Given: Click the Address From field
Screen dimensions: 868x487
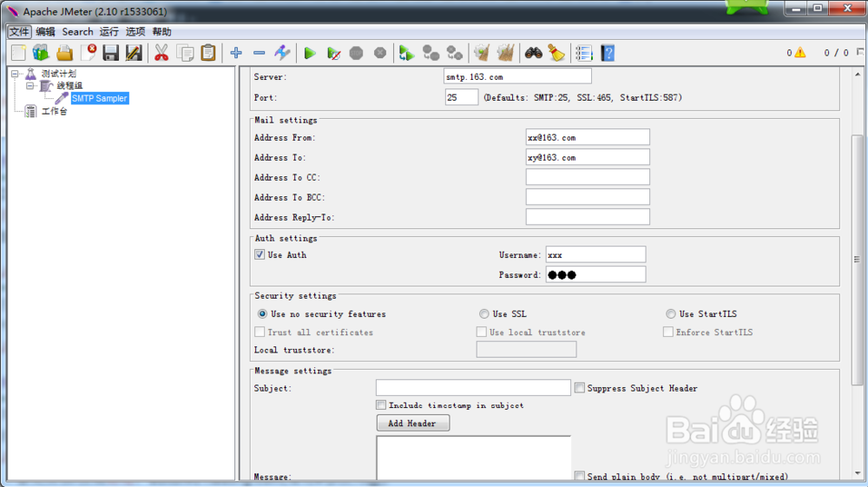Looking at the screenshot, I should click(x=588, y=137).
